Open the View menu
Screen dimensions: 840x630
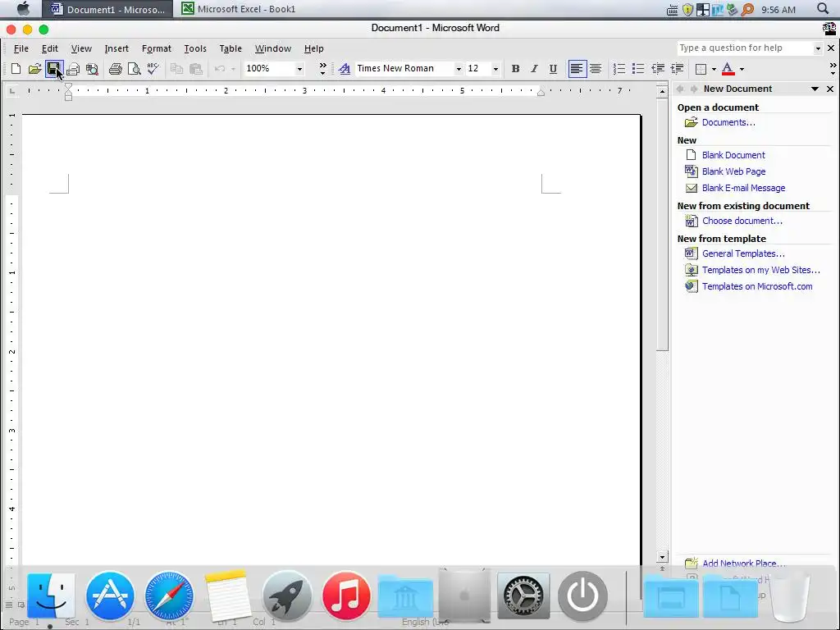pos(81,48)
